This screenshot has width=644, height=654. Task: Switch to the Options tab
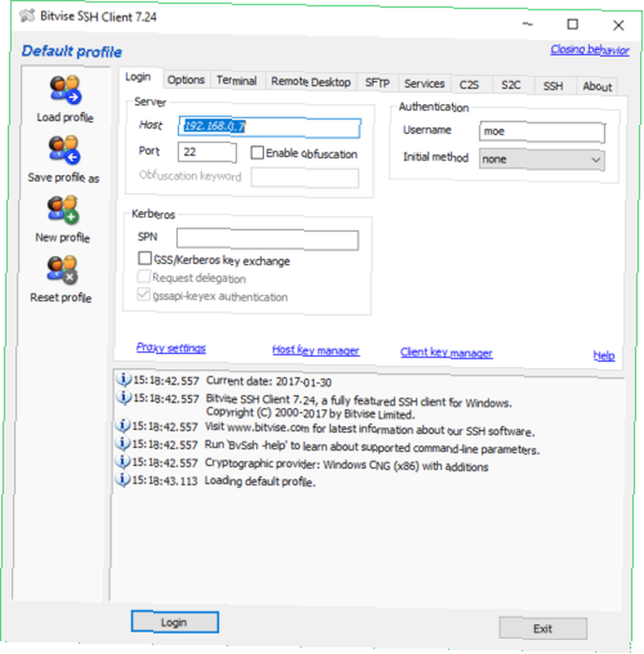pyautogui.click(x=186, y=80)
